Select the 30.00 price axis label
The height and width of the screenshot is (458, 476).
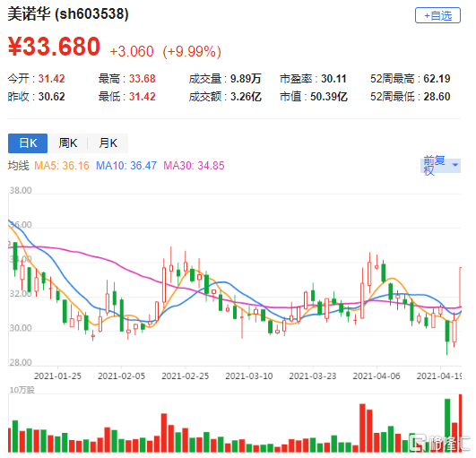[21, 328]
